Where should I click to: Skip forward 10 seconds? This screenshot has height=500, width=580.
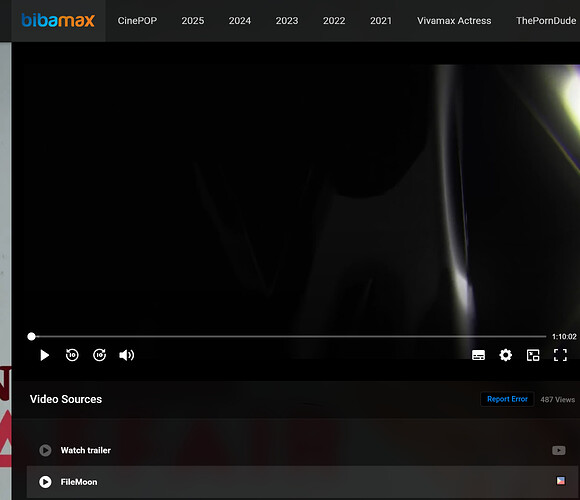point(100,355)
